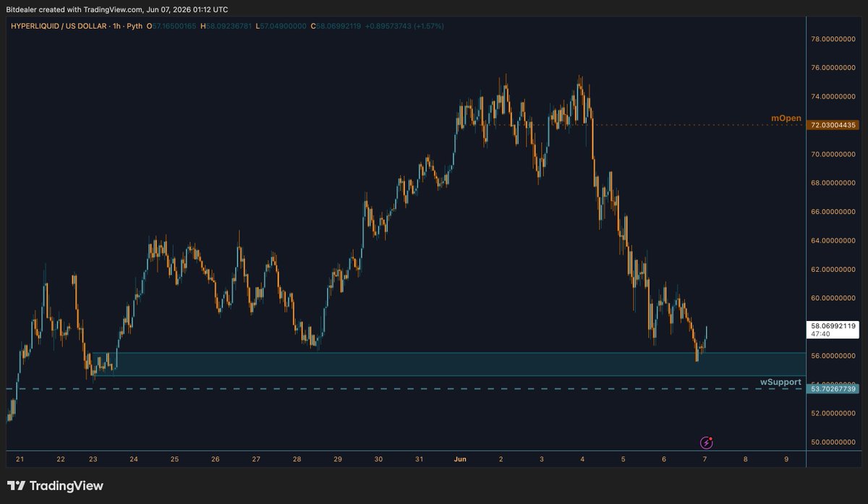Click the lightning bolt event icon

point(707,442)
